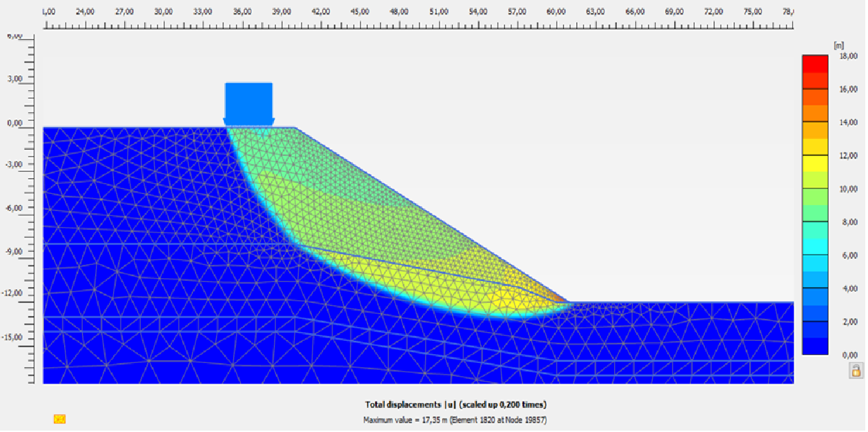Click '54,00' on the horizontal ruler

point(478,12)
